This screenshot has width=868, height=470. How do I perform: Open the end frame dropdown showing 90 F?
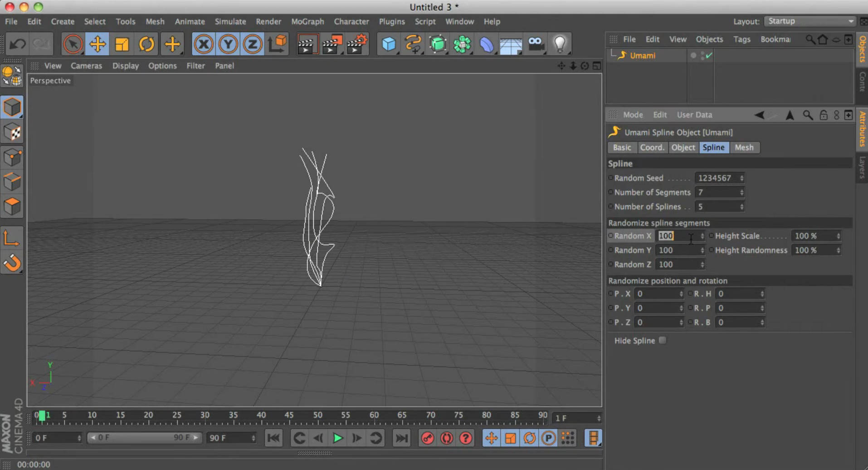(x=231, y=437)
